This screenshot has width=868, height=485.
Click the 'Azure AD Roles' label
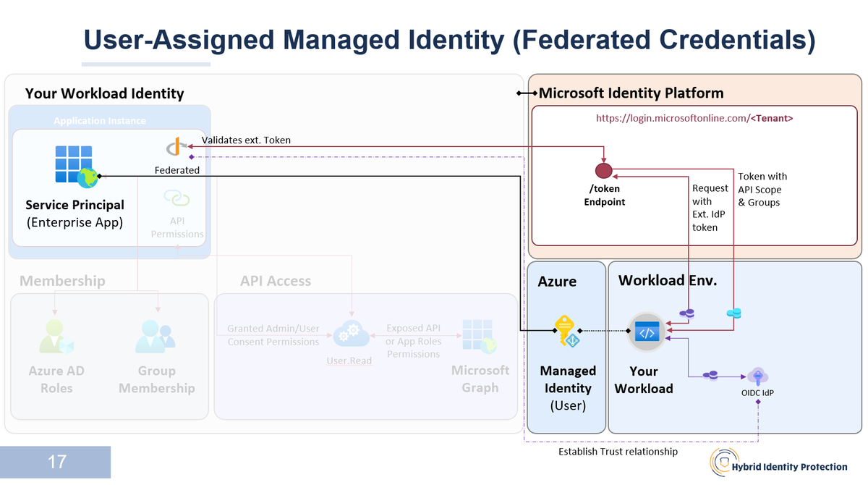coord(56,379)
